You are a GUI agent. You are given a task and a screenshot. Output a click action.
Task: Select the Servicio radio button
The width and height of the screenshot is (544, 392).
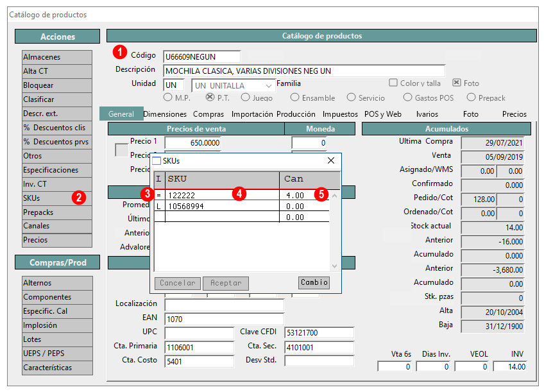point(351,98)
